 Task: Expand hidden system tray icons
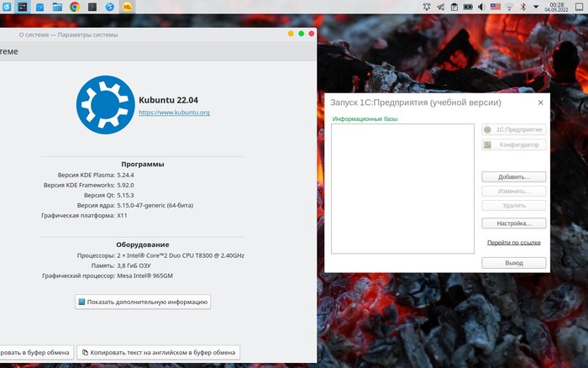pyautogui.click(x=536, y=7)
